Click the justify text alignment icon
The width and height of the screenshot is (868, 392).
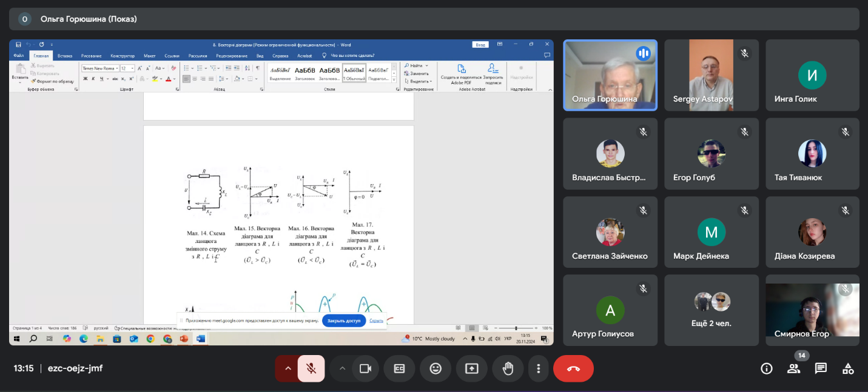click(211, 79)
